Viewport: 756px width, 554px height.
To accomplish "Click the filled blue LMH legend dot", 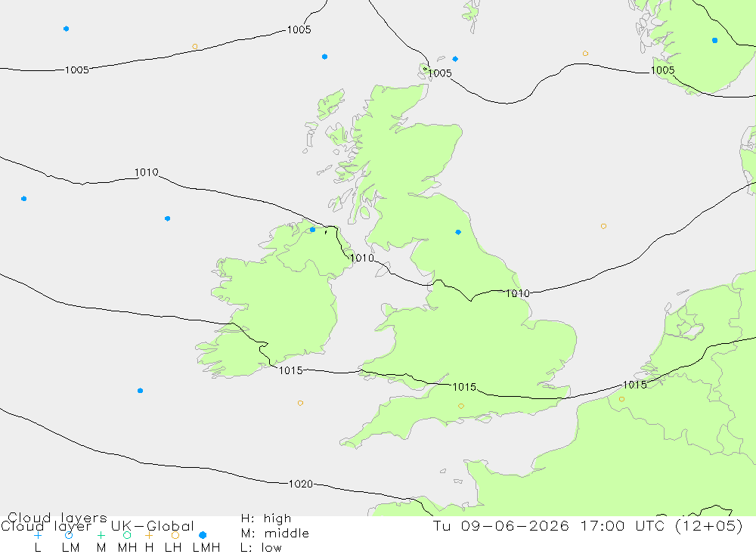I will (203, 535).
